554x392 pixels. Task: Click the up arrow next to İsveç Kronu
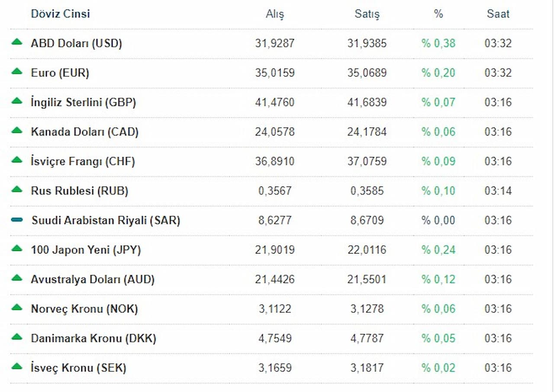click(16, 366)
